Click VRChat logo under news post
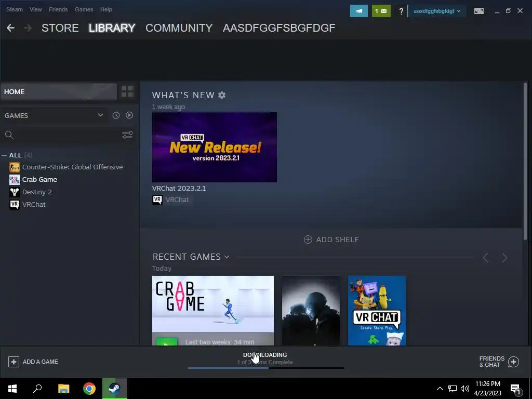Image resolution: width=532 pixels, height=399 pixels. 157,200
